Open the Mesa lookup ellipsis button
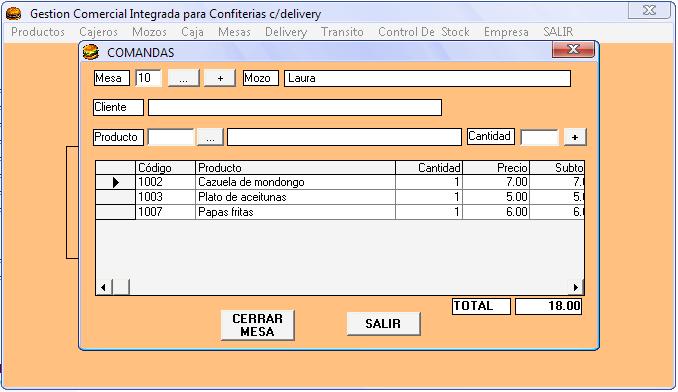The width and height of the screenshot is (678, 392). pos(183,78)
